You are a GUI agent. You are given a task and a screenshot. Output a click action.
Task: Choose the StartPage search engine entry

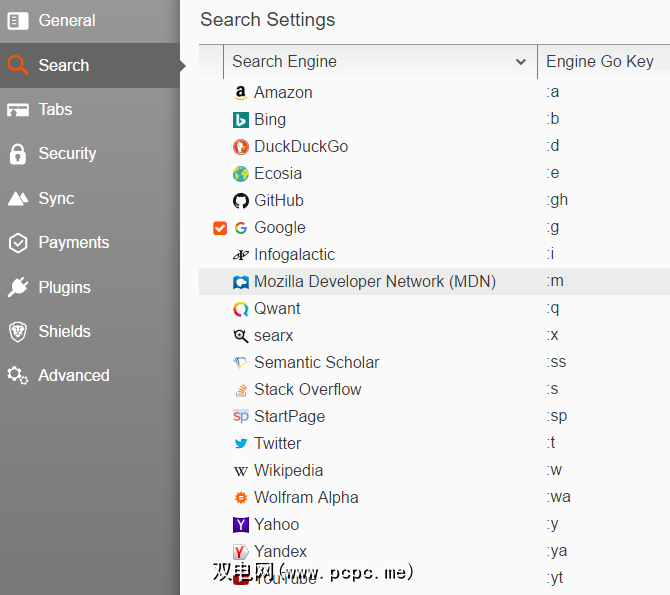tap(289, 417)
